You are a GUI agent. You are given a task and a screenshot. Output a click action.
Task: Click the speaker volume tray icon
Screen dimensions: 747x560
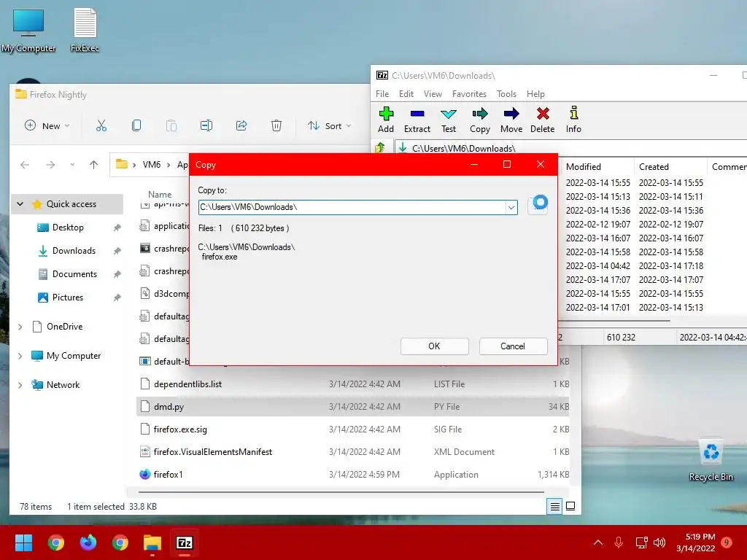[x=659, y=542]
